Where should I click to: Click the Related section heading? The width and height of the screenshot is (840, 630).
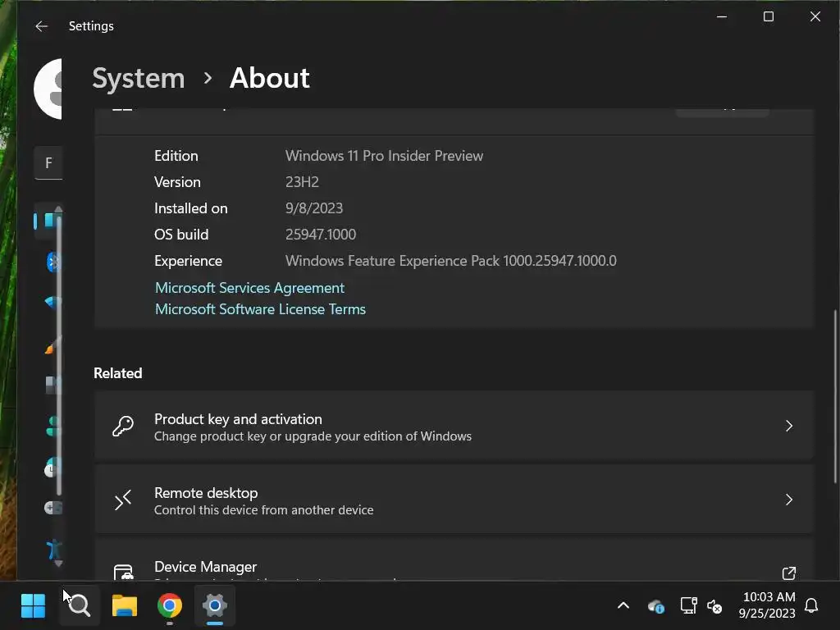(118, 373)
